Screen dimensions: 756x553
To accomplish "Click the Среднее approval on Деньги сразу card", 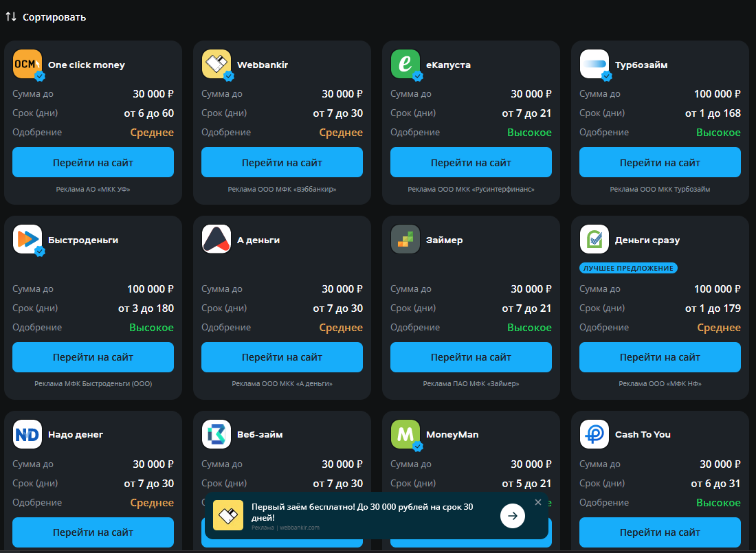I will tap(719, 328).
